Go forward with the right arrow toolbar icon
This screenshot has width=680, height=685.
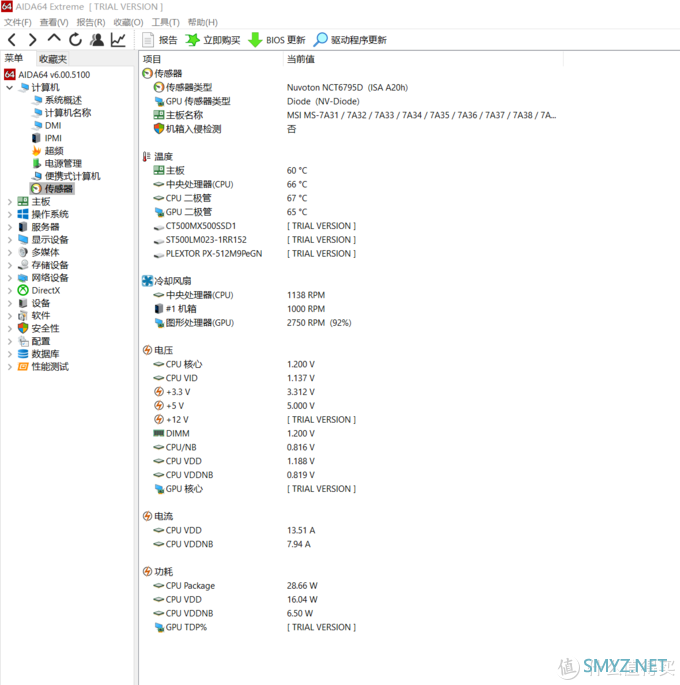click(32, 40)
